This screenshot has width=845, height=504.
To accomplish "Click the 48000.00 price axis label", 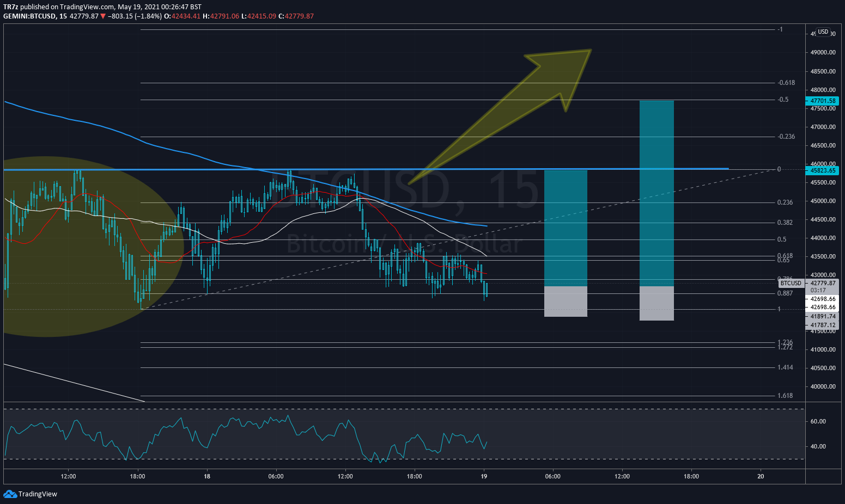I will pyautogui.click(x=823, y=90).
